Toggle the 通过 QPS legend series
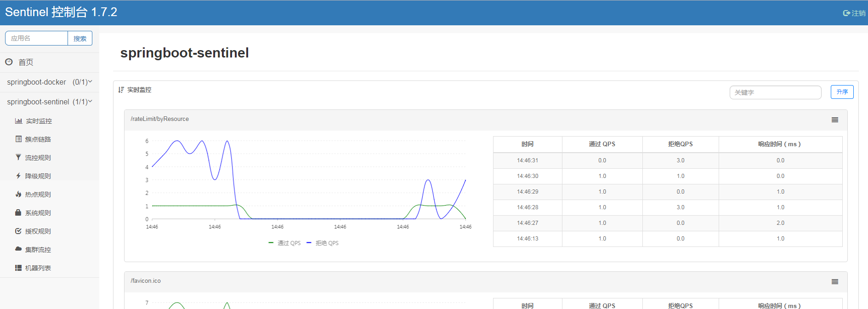 [284, 243]
